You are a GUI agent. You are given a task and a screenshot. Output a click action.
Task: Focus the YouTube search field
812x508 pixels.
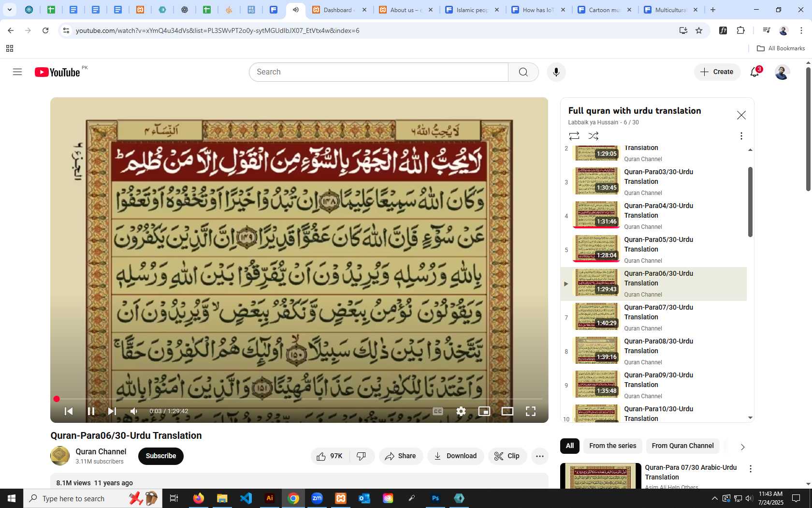(x=378, y=72)
